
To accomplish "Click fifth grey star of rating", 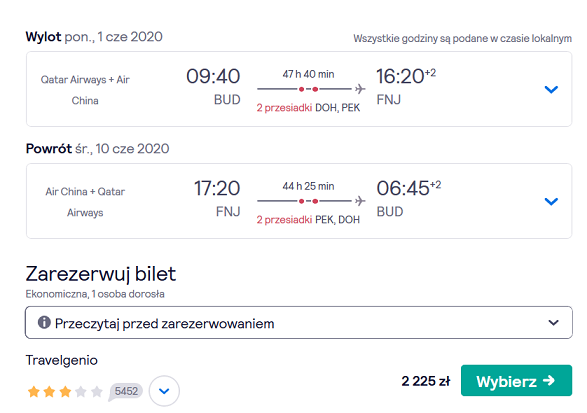I will (97, 392).
